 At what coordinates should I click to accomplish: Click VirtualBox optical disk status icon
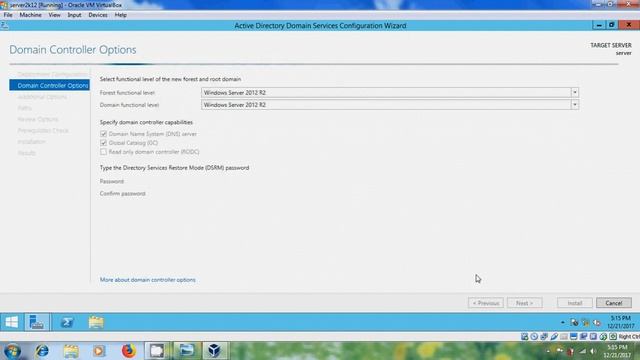pyautogui.click(x=534, y=337)
